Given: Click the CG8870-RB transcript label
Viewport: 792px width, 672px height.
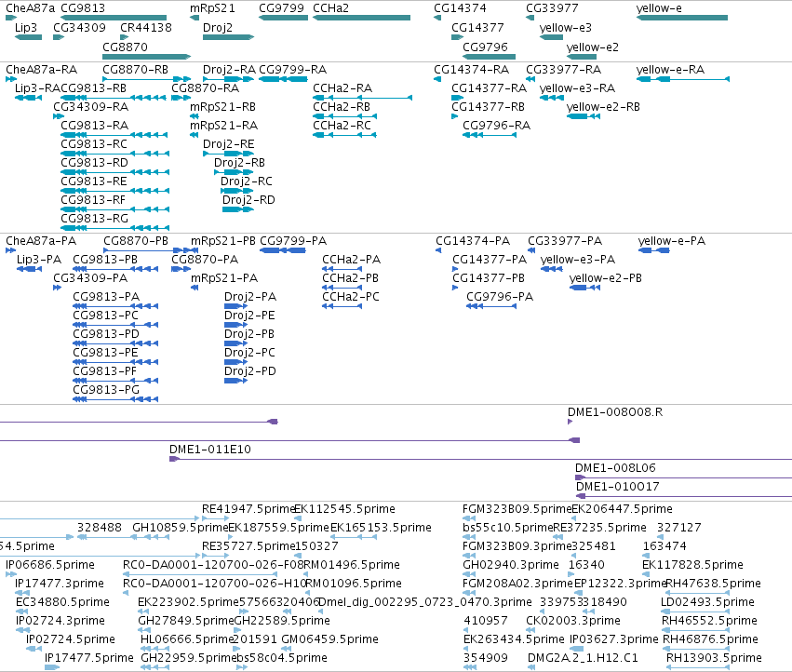Looking at the screenshot, I should pos(135,69).
